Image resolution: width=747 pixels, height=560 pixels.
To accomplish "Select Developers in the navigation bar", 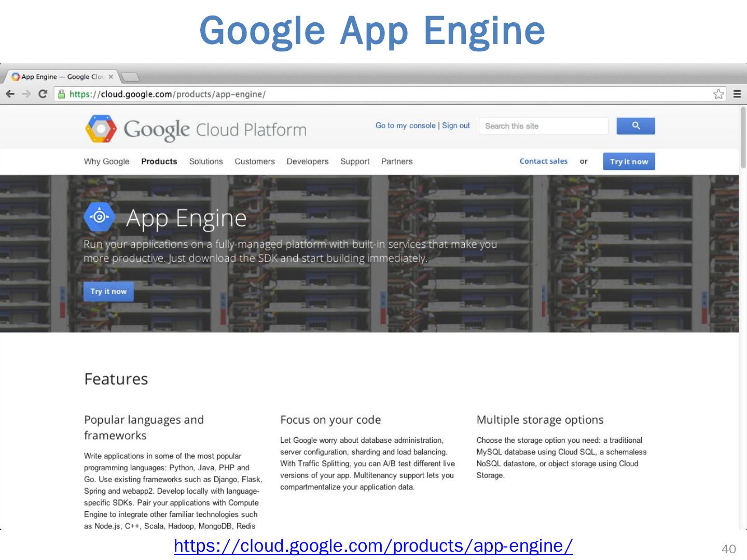I will pos(308,161).
